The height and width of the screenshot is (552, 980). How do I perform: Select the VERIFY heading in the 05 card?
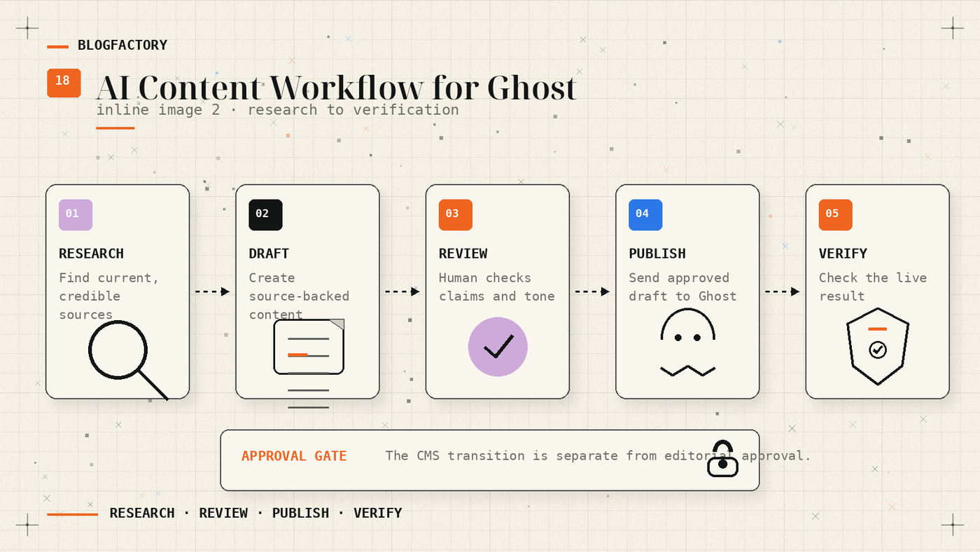843,254
